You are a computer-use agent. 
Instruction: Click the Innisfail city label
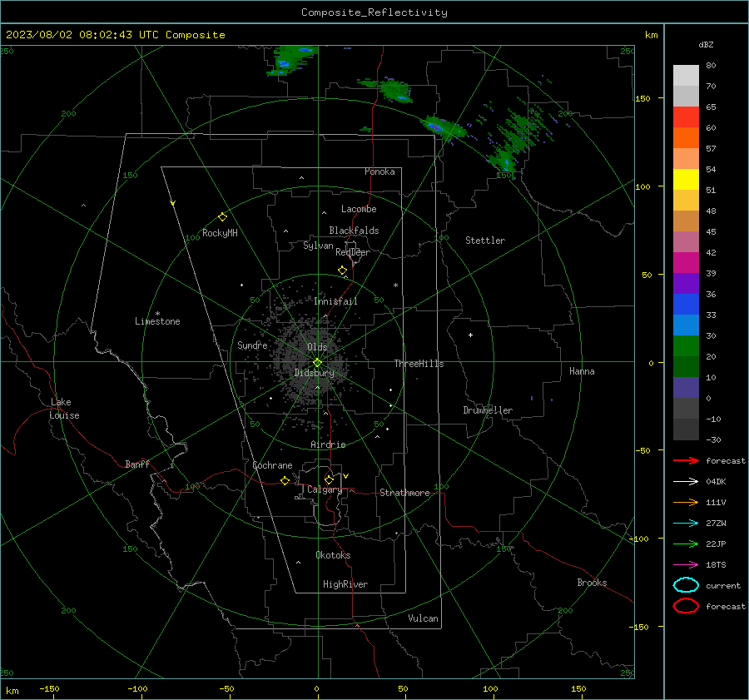336,301
